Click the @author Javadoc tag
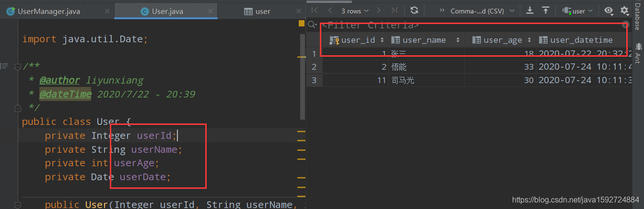The height and width of the screenshot is (209, 644). [59, 80]
